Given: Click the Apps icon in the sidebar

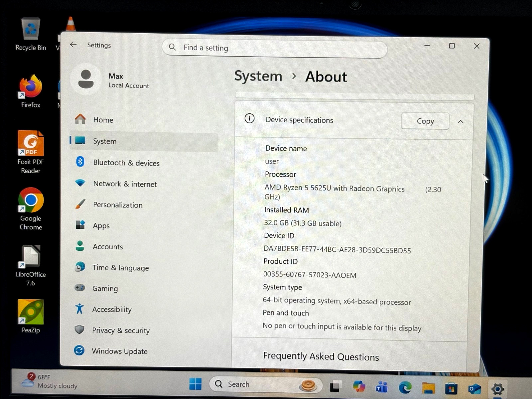Looking at the screenshot, I should pyautogui.click(x=80, y=225).
